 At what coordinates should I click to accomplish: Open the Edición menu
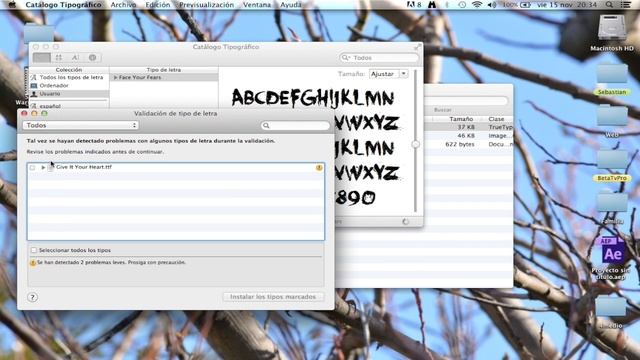[158, 4]
